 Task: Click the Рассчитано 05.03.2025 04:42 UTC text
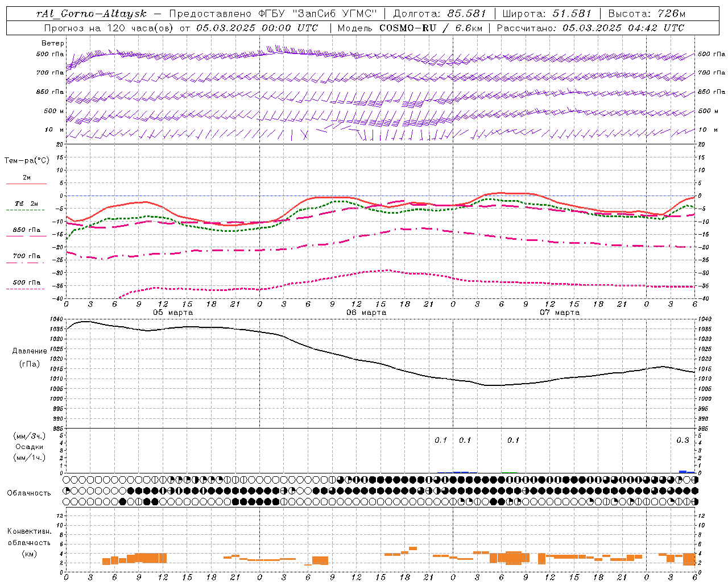coord(590,28)
